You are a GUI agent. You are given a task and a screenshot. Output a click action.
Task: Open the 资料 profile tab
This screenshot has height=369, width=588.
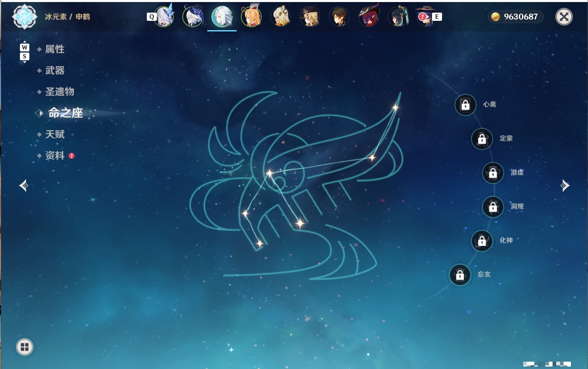[55, 155]
